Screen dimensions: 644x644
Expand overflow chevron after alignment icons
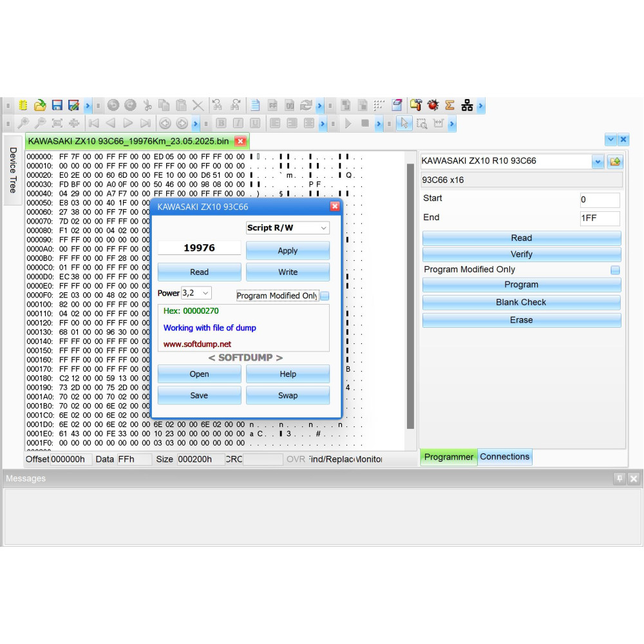323,123
